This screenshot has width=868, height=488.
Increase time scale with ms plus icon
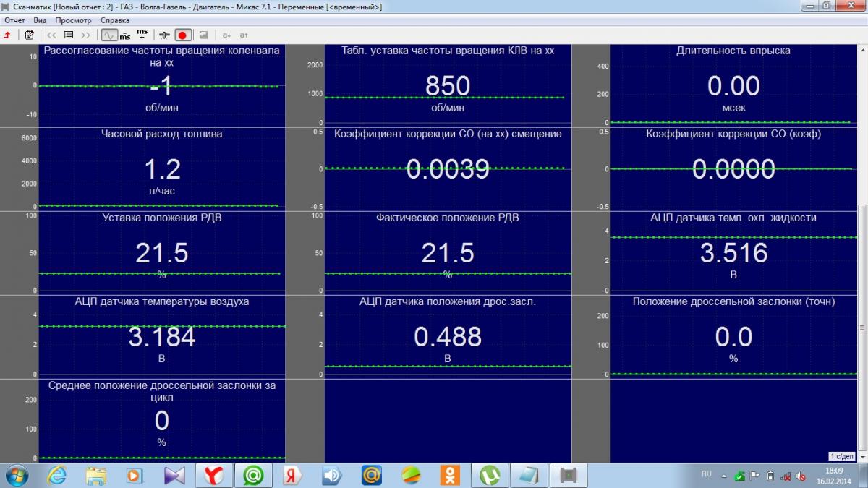coord(142,35)
